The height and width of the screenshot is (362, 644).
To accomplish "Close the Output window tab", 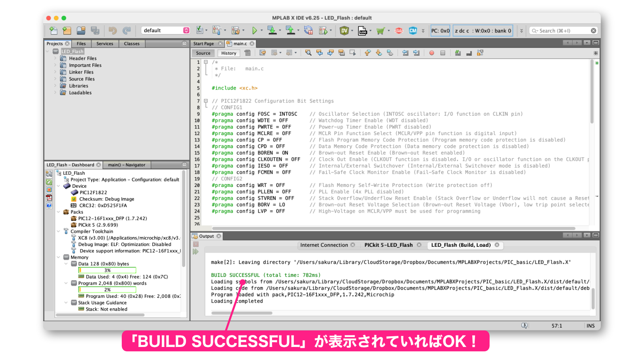I will point(218,236).
